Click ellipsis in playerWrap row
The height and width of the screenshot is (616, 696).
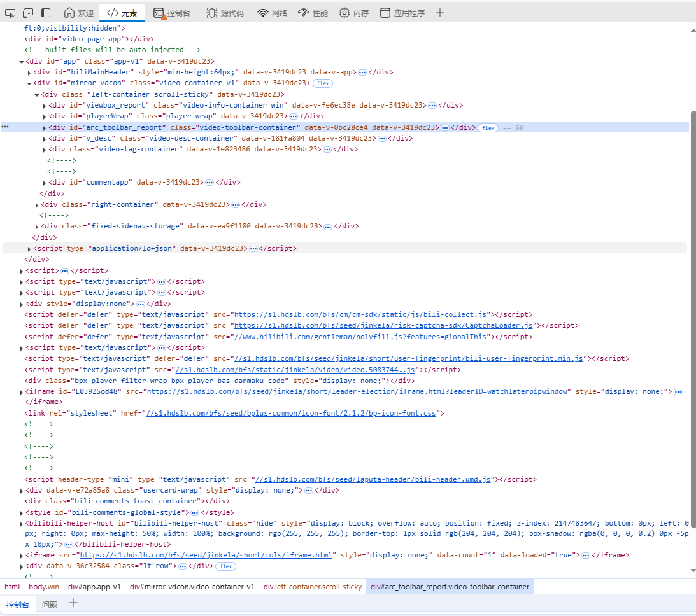(x=294, y=116)
